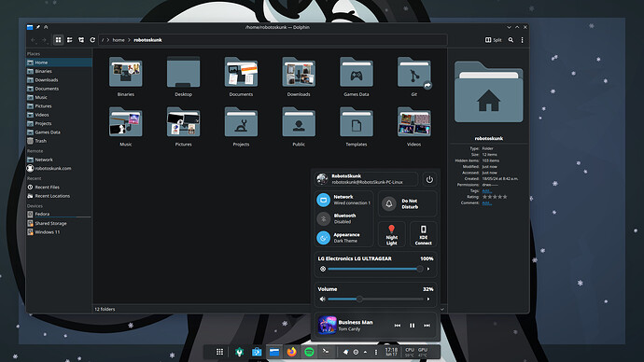The width and height of the screenshot is (644, 362).
Task: Expand the LG ULTRAGEAR brightness arrow
Action: click(x=428, y=269)
